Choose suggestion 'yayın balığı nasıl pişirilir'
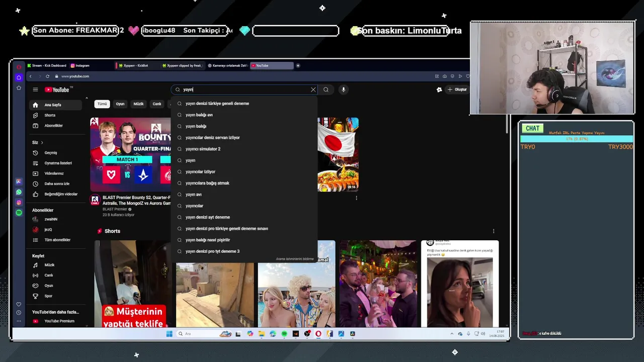Viewport: 644px width, 362px height. [244, 240]
